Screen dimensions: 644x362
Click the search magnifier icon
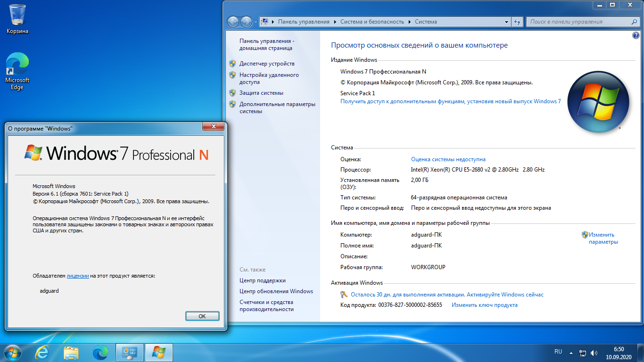click(x=634, y=22)
